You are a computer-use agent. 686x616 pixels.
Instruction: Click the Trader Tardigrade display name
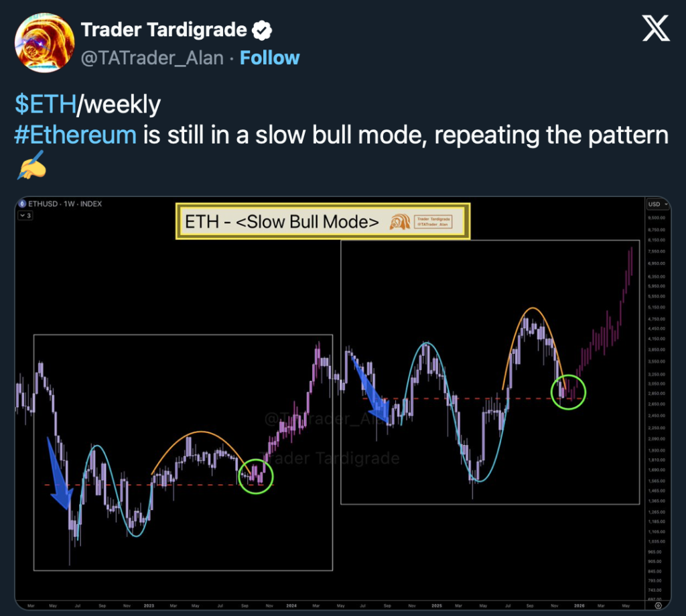click(x=163, y=30)
